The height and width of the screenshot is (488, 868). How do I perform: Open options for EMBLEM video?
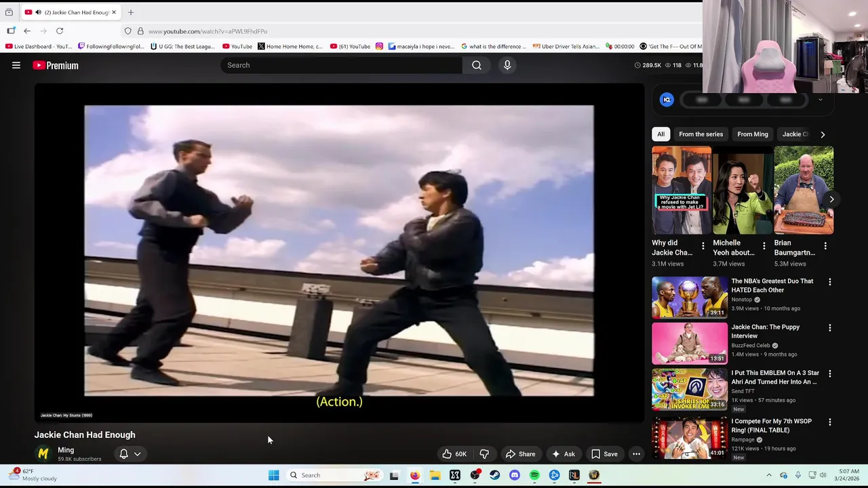point(829,373)
